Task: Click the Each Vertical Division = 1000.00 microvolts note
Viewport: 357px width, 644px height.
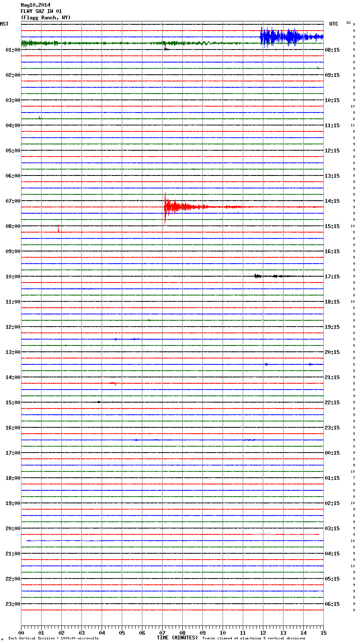Action: [x=53, y=638]
